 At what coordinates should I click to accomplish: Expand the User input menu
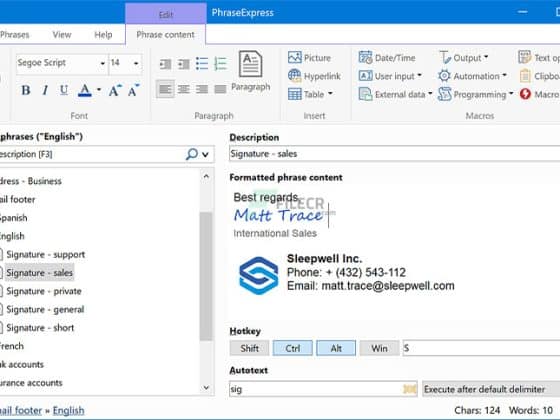(x=390, y=76)
